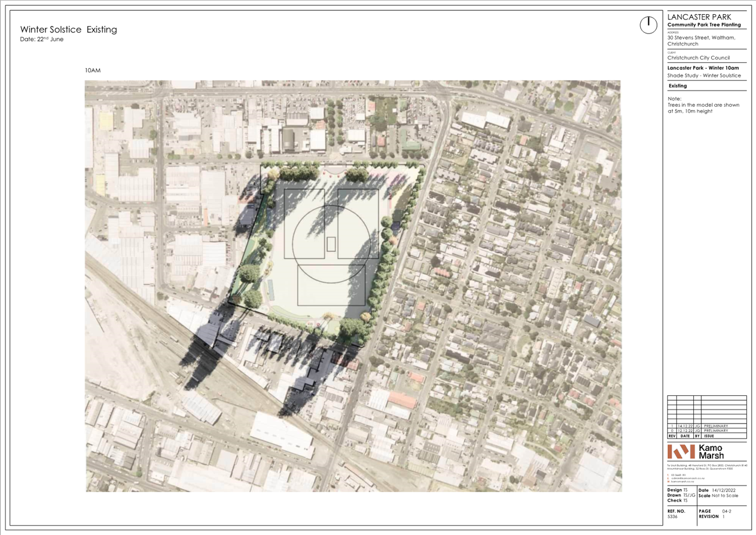Screen dimensions: 756x535
Task: Click the reference number '5336'
Action: (672, 517)
